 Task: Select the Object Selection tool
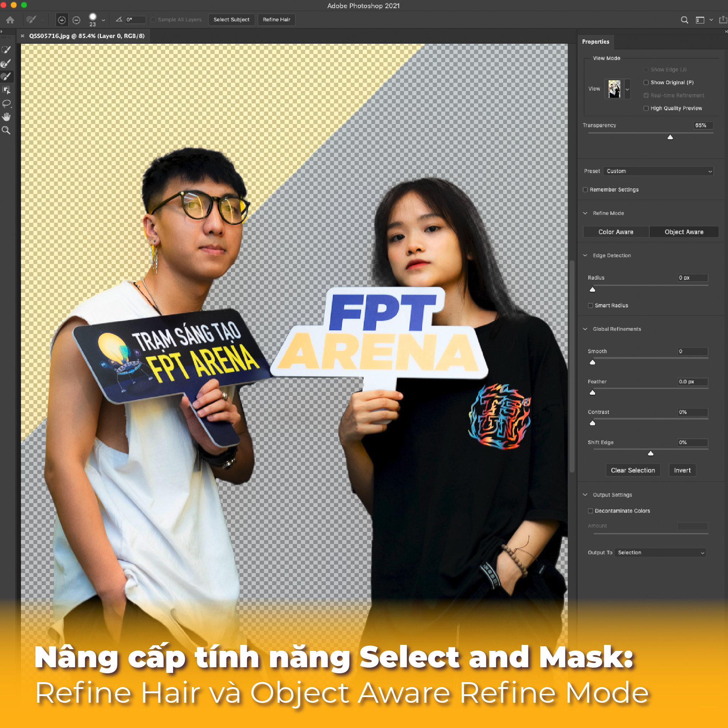[x=6, y=90]
